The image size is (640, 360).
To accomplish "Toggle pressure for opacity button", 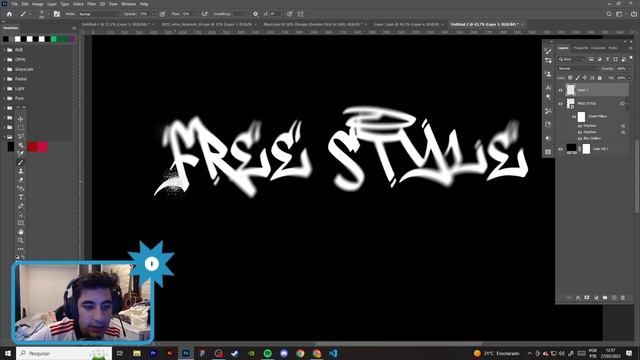I will point(162,14).
